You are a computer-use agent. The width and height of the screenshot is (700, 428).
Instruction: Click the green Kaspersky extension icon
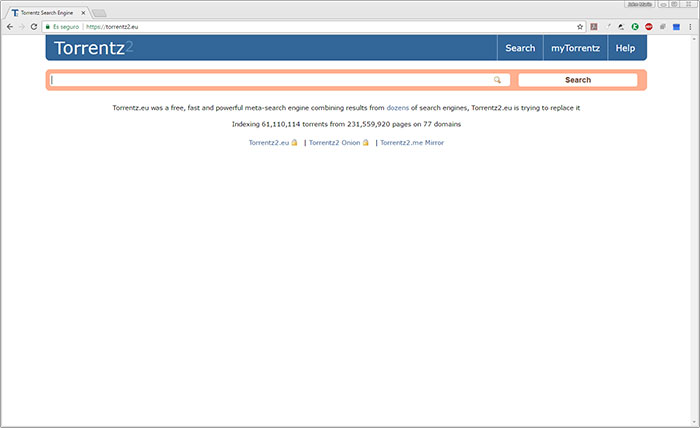point(635,27)
